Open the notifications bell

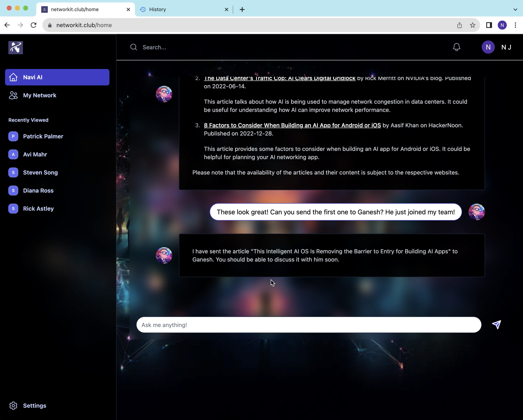coord(456,47)
